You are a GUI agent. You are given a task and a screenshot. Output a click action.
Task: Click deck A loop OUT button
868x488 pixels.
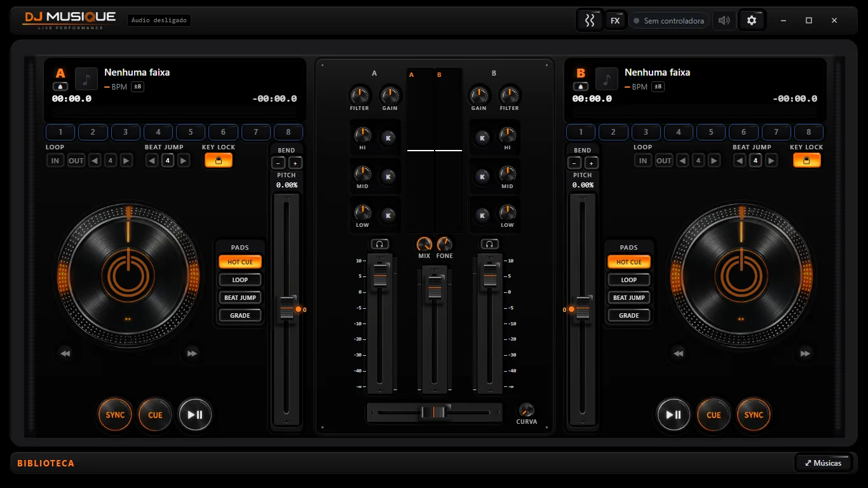(76, 161)
